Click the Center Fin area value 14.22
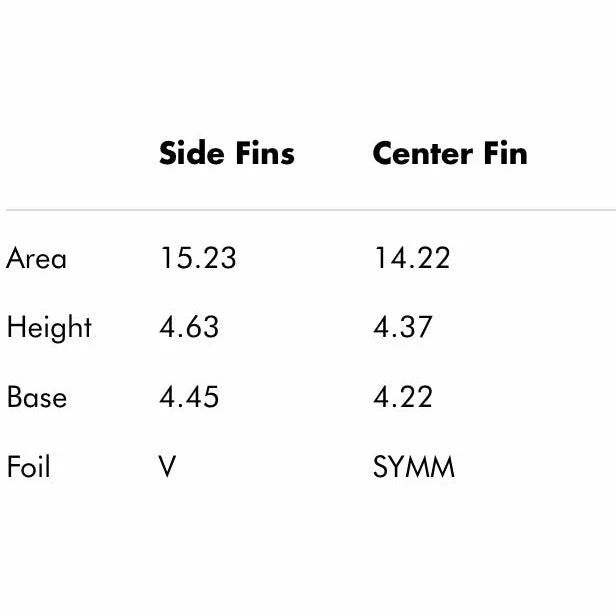This screenshot has height=616, width=616. tap(412, 258)
